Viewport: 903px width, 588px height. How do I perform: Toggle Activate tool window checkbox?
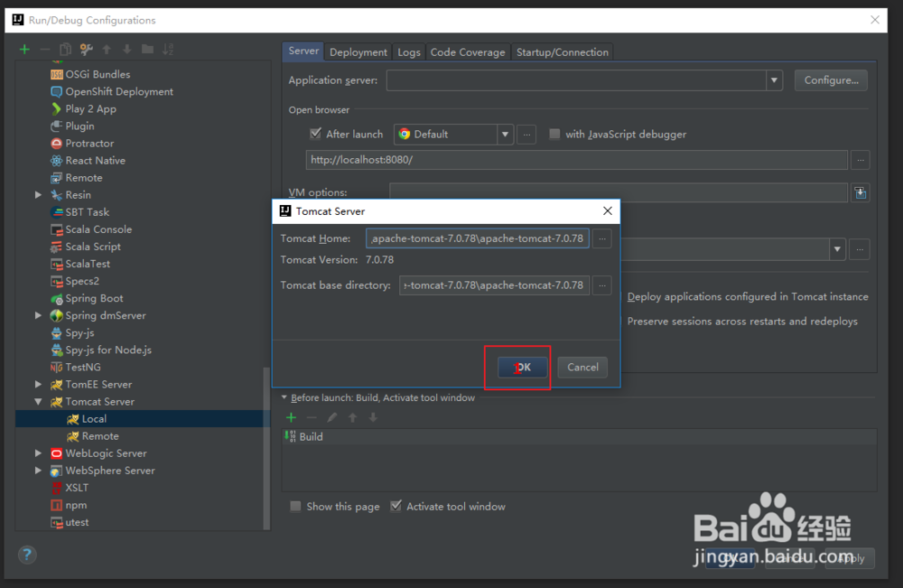396,506
